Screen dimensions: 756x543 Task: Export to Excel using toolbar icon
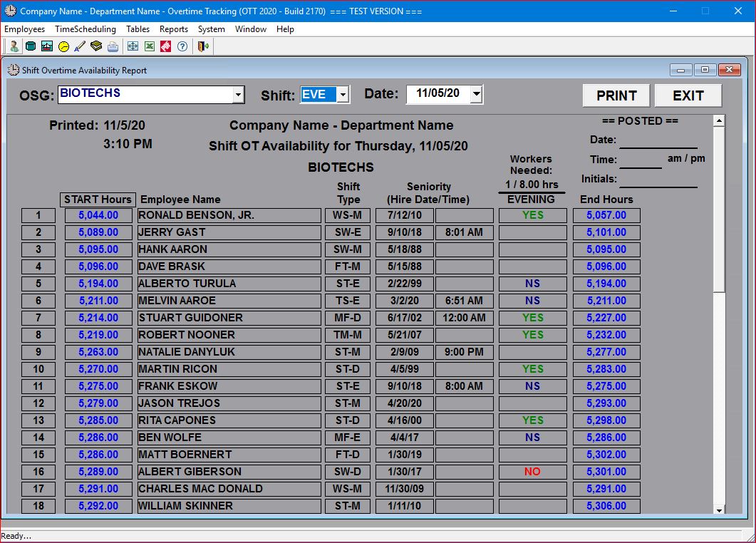pyautogui.click(x=150, y=46)
